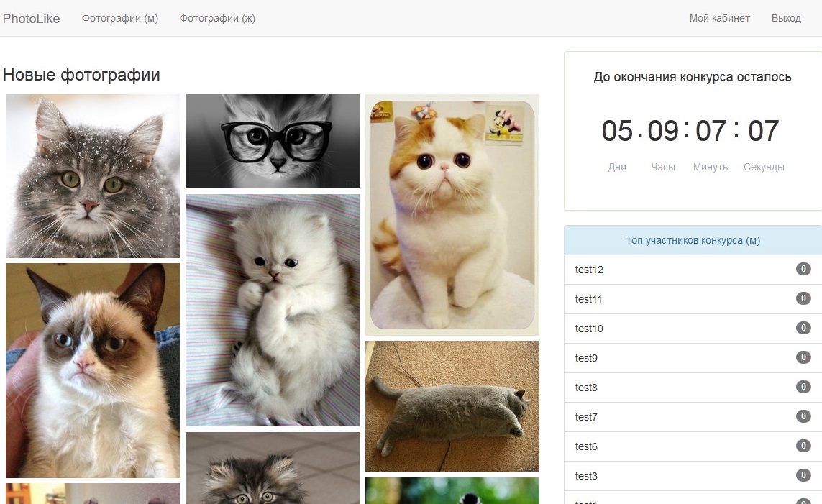Viewport: 822px width, 504px height.
Task: Open Фотографии (ж) in the navbar
Action: [x=218, y=19]
